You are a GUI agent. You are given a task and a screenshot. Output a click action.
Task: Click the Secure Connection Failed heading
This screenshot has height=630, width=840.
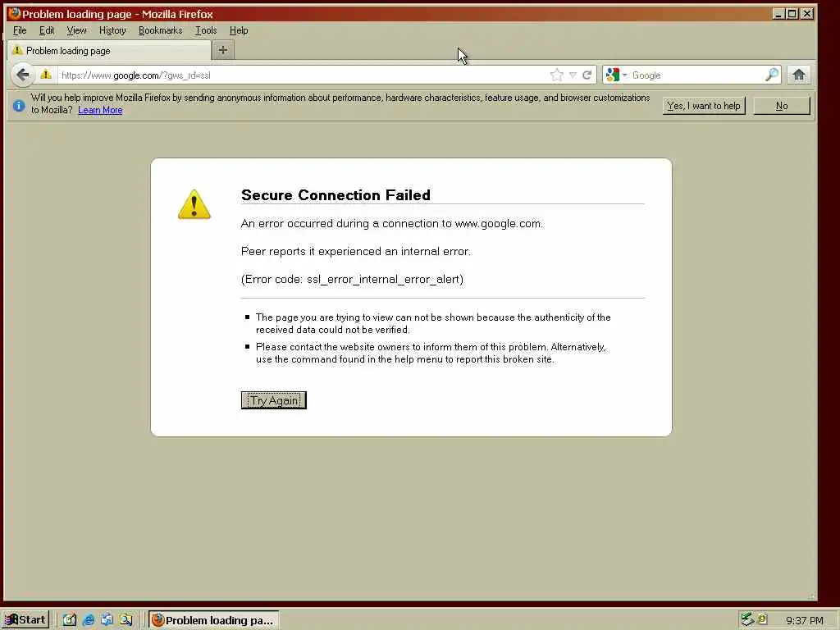(x=336, y=195)
